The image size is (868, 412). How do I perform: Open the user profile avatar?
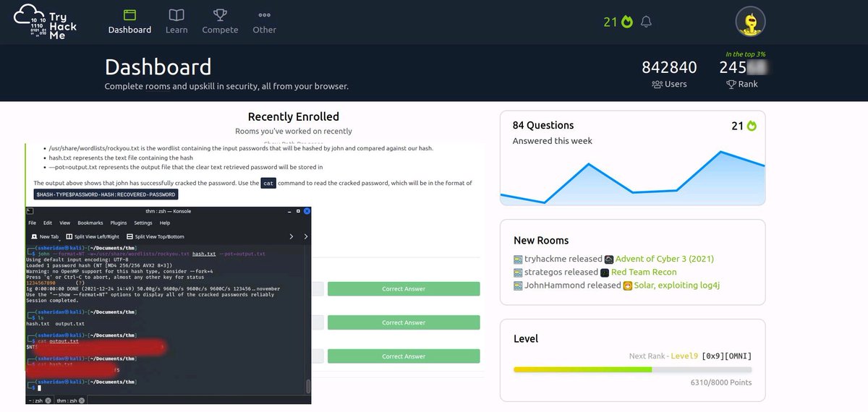click(x=750, y=22)
